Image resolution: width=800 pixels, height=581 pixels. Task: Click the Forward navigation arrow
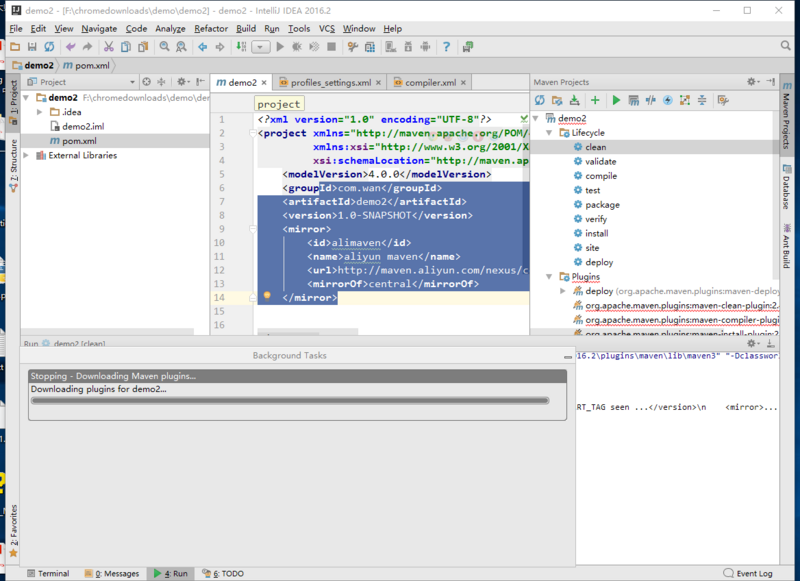coord(220,47)
